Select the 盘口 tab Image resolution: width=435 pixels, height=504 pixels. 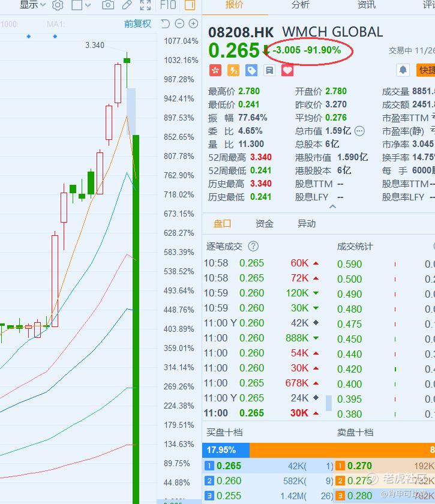point(222,223)
